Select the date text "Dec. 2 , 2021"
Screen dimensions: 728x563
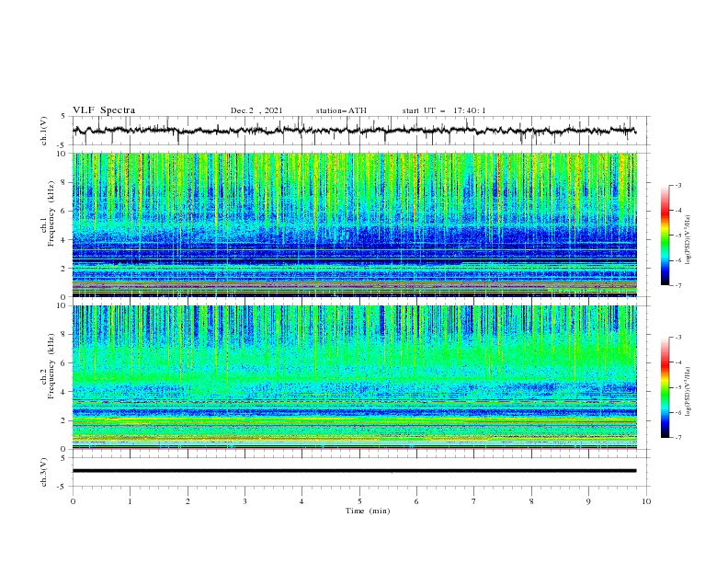coord(256,110)
